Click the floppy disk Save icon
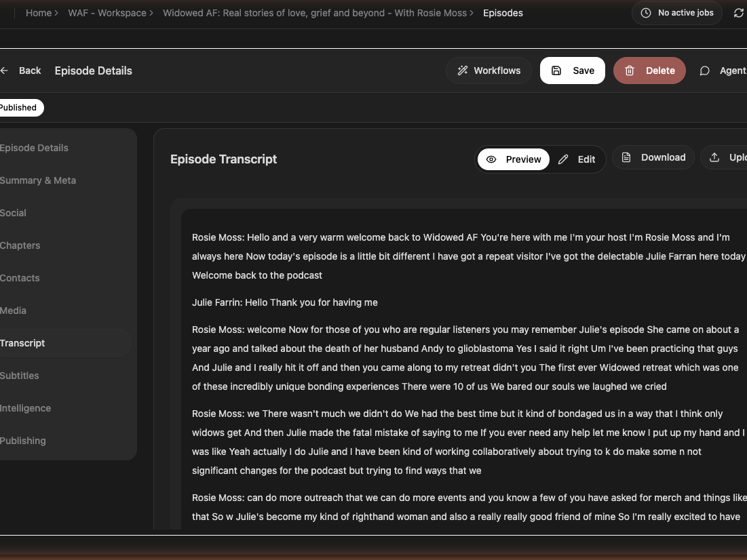The height and width of the screenshot is (560, 747). coord(556,71)
